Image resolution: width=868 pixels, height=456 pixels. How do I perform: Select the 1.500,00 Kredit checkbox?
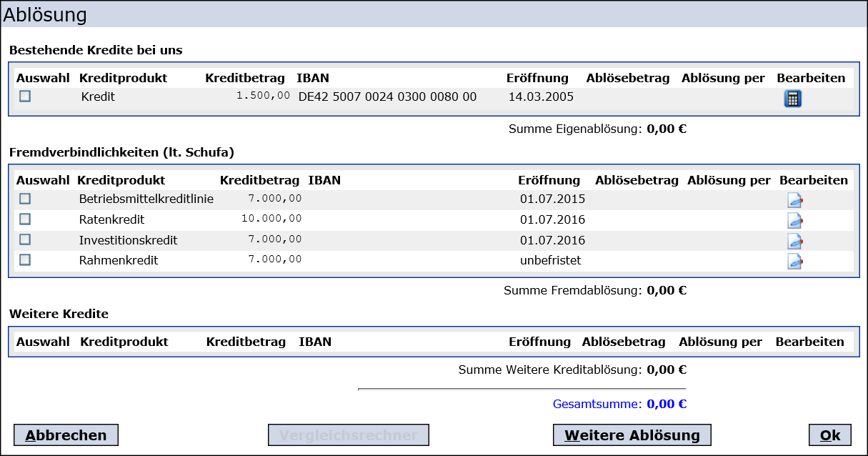[x=25, y=96]
